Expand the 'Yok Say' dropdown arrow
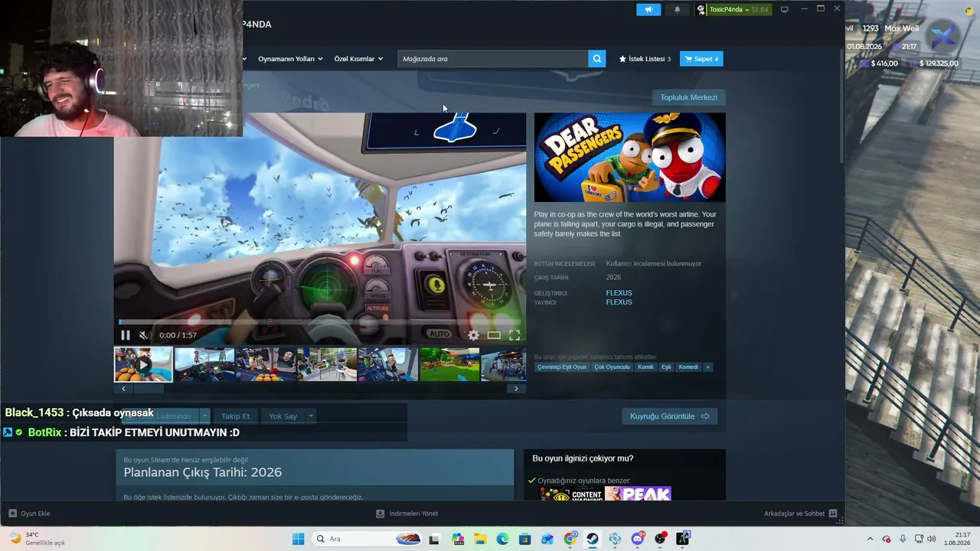Screen dimensions: 980x551 pos(311,416)
